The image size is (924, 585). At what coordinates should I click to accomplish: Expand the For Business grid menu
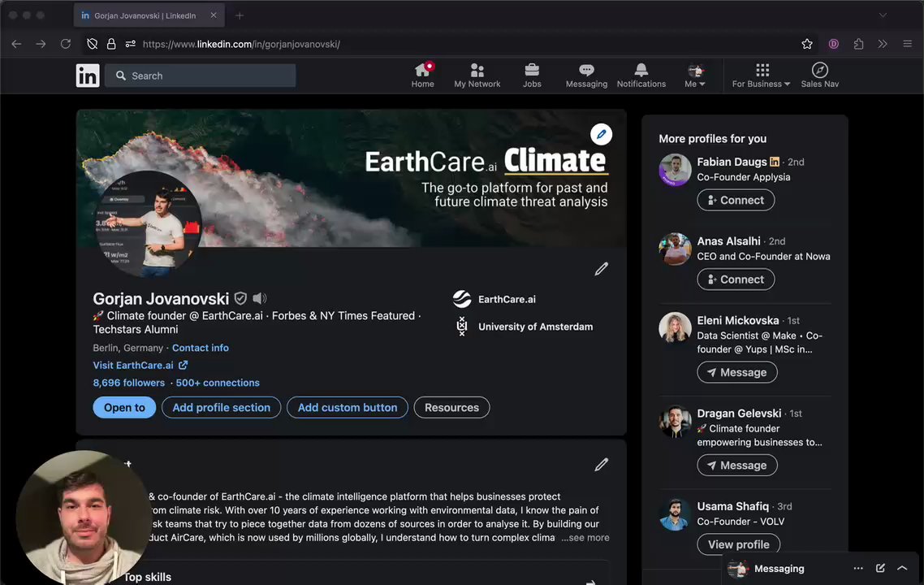coord(762,76)
